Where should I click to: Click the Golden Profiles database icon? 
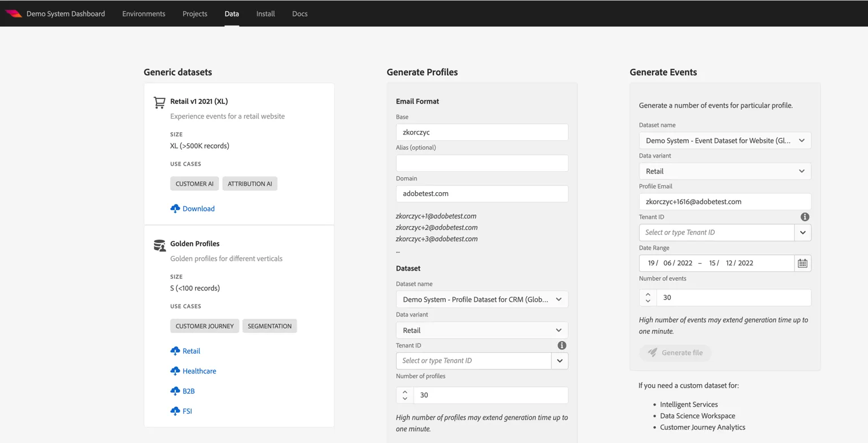coord(159,245)
